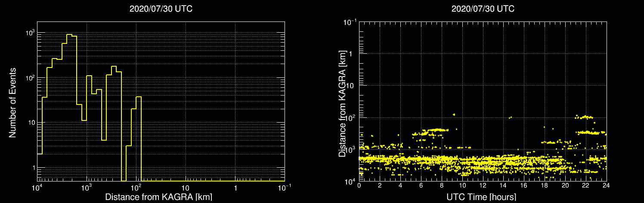
Task: Click scatter plot time tick 0
Action: click(x=359, y=185)
